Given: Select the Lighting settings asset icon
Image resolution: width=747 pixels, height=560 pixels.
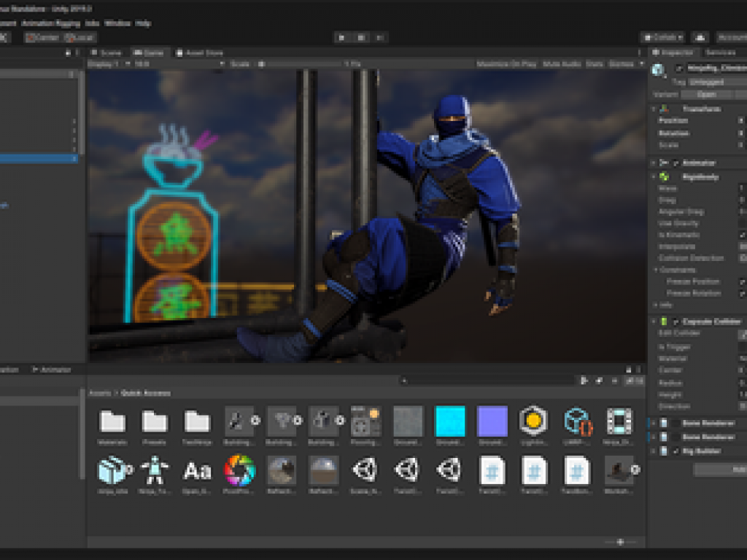Looking at the screenshot, I should pos(533,421).
